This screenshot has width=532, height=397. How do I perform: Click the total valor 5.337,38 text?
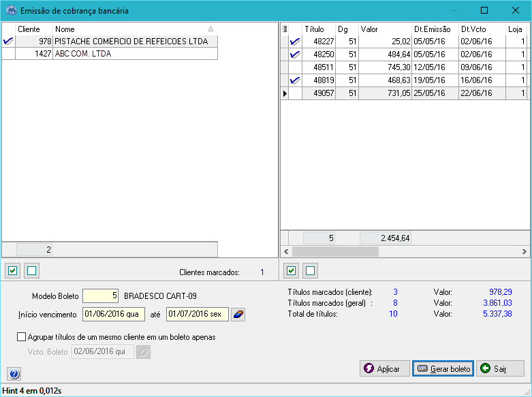coord(497,314)
